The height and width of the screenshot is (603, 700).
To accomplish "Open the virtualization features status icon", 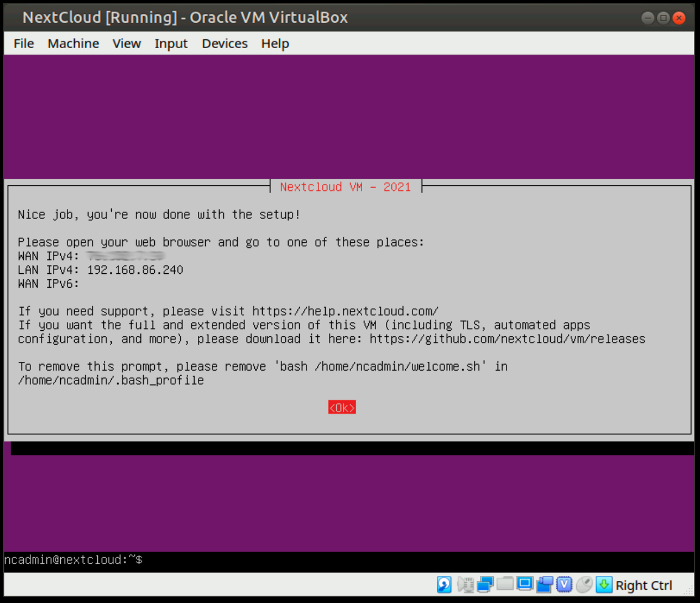I will 564,584.
